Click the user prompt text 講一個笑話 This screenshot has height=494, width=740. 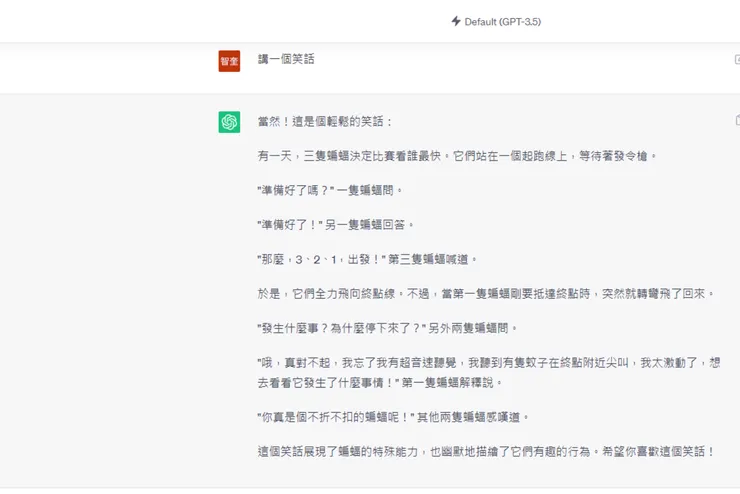click(286, 59)
